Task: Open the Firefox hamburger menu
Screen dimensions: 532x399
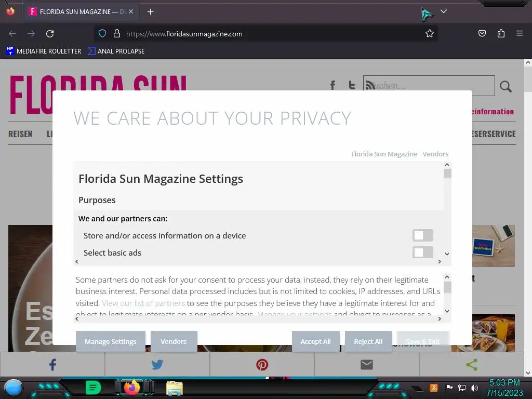Action: 520,33
